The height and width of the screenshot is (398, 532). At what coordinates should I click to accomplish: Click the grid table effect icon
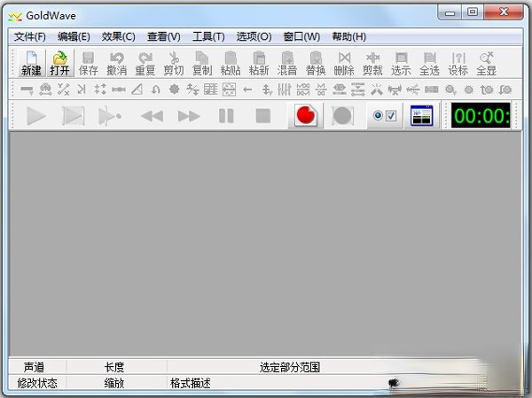click(211, 90)
